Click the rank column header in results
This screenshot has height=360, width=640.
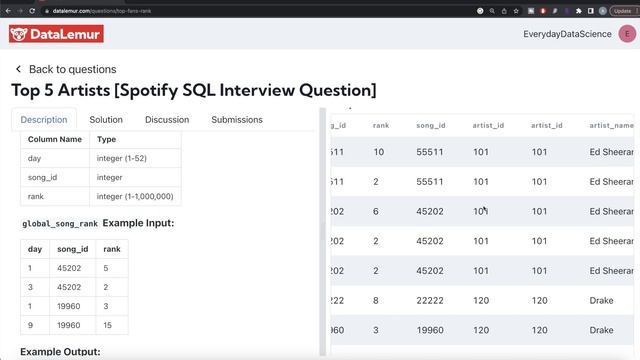click(x=381, y=125)
